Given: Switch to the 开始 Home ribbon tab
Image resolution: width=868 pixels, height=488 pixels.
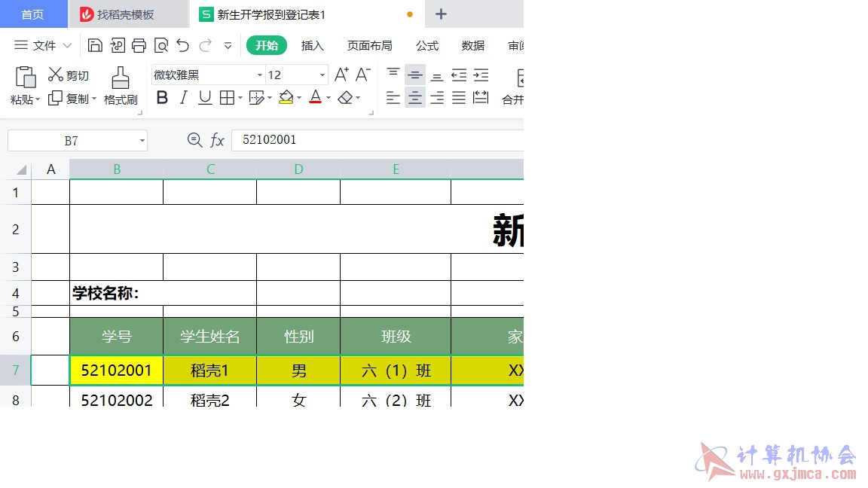Looking at the screenshot, I should click(266, 45).
